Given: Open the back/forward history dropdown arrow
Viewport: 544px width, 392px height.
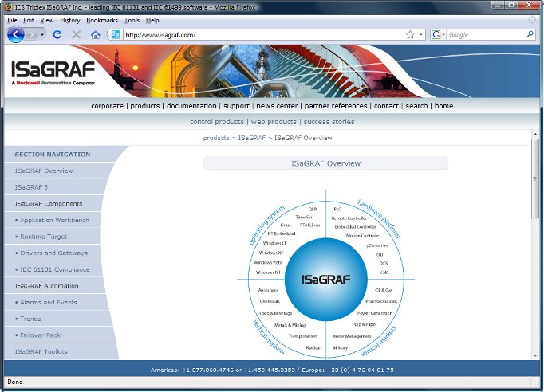Looking at the screenshot, I should (42, 35).
